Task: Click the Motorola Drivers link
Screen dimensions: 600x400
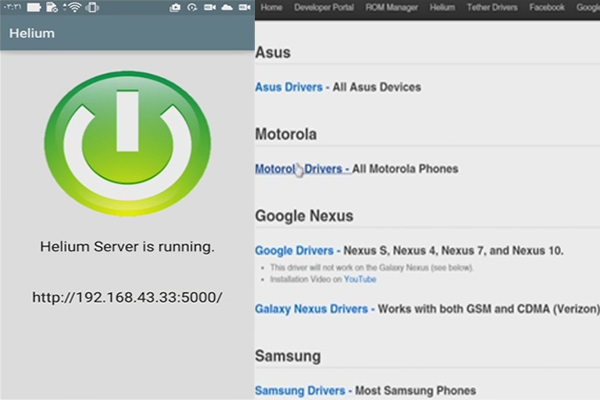Action: tap(298, 168)
